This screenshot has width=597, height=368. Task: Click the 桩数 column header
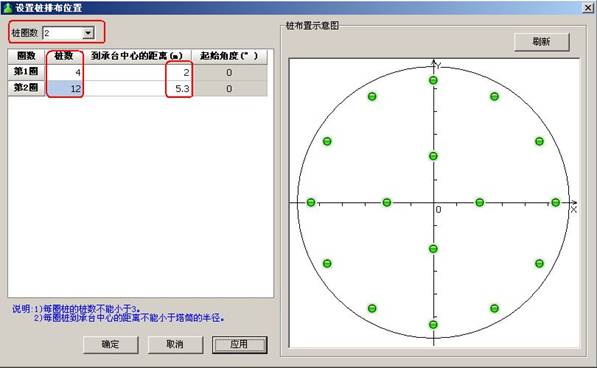coord(64,56)
